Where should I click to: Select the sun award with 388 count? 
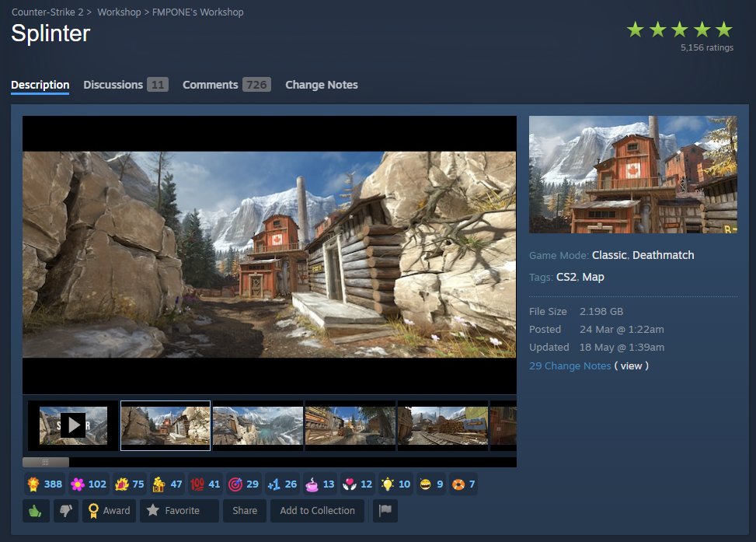tap(45, 484)
